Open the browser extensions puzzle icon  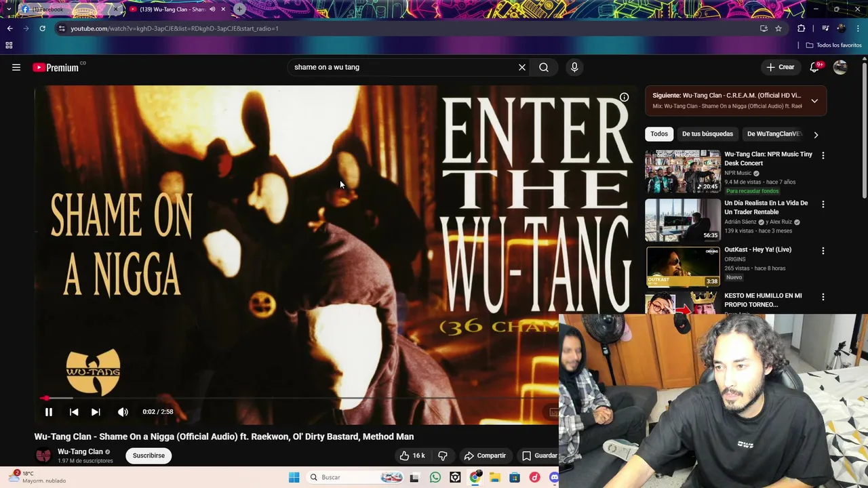(801, 28)
